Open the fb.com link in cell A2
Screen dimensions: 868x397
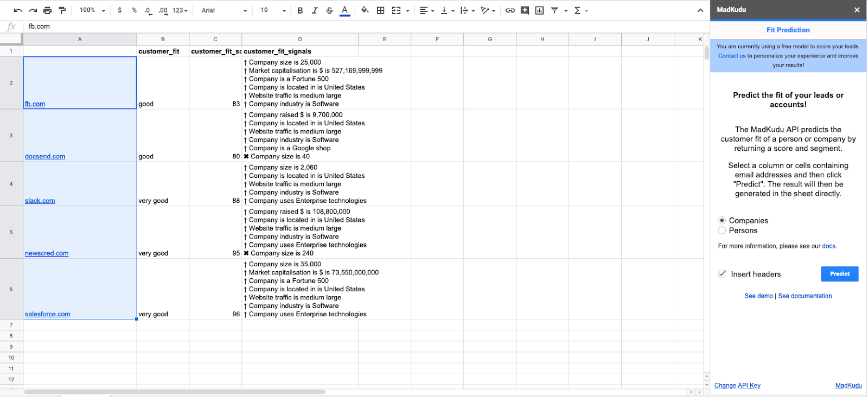point(35,104)
